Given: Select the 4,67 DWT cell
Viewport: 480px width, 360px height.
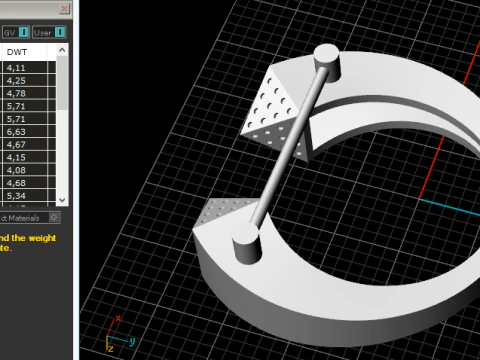Looking at the screenshot, I should (x=24, y=145).
